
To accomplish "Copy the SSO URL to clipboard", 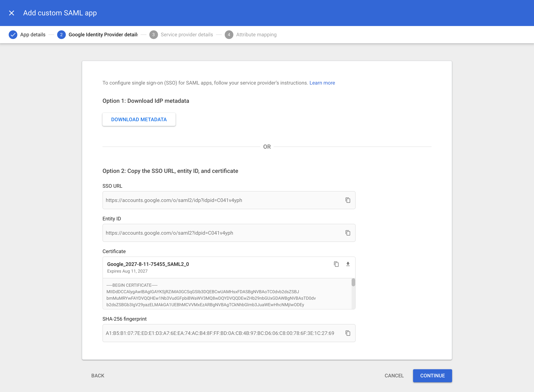I will click(348, 200).
